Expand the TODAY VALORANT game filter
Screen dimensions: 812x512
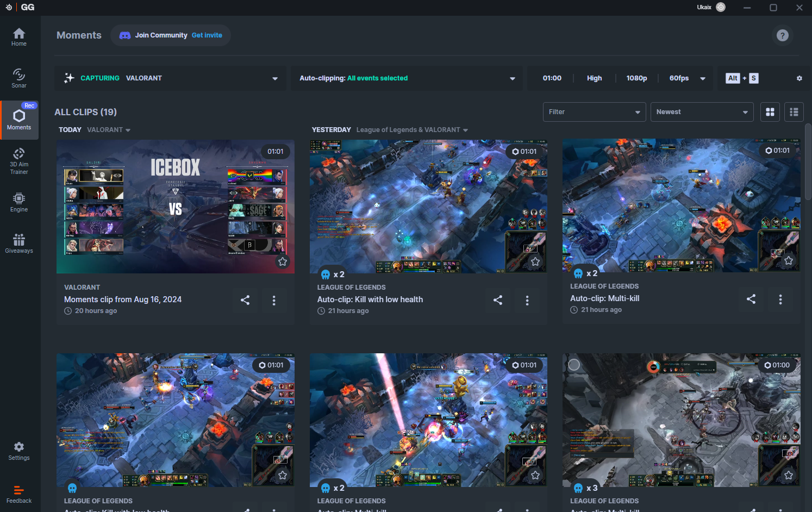coord(109,130)
